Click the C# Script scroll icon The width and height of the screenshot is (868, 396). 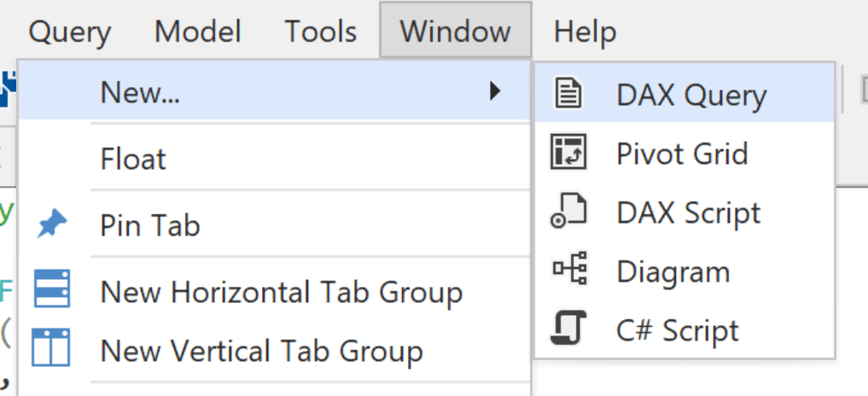pyautogui.click(x=568, y=328)
